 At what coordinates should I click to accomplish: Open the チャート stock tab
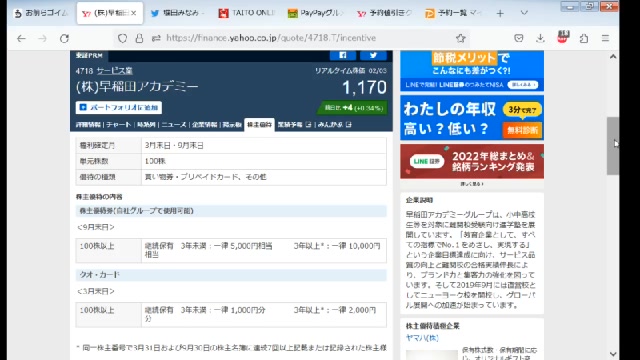118,125
